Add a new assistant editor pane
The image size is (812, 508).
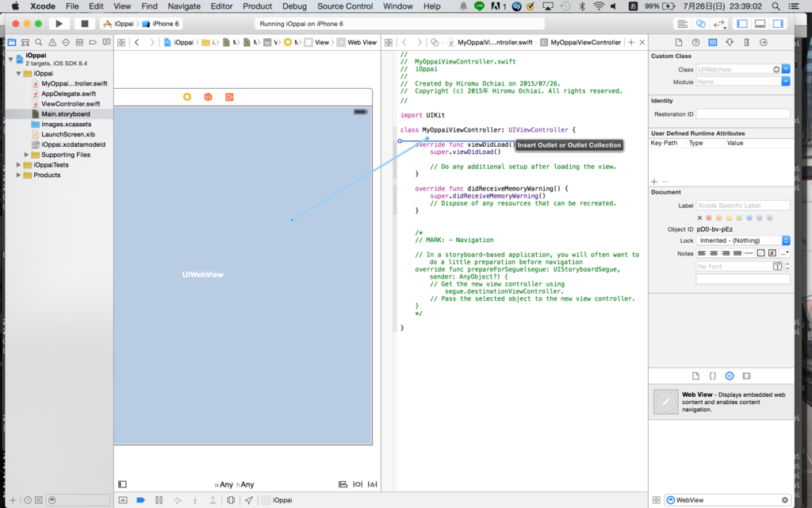(x=631, y=43)
